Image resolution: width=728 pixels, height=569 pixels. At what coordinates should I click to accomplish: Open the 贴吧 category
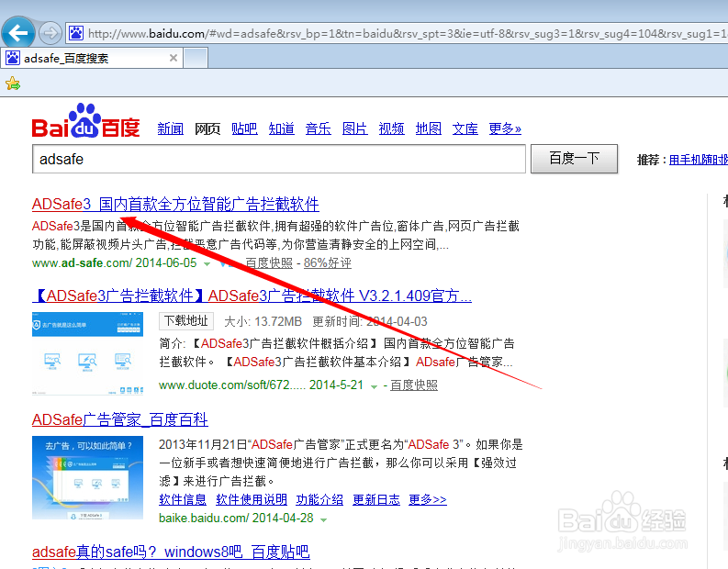[244, 128]
